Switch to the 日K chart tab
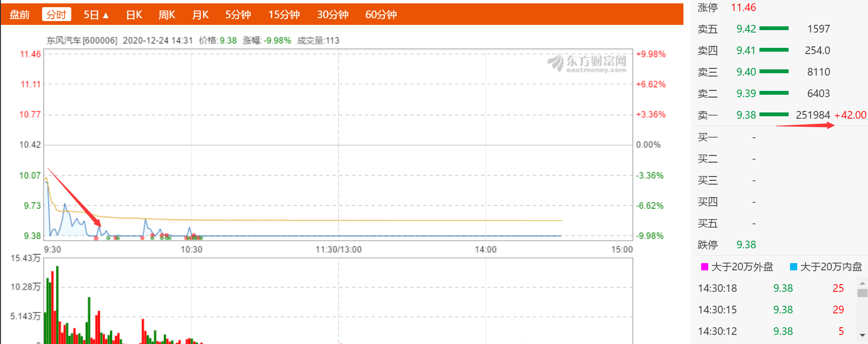The image size is (868, 344). click(134, 15)
